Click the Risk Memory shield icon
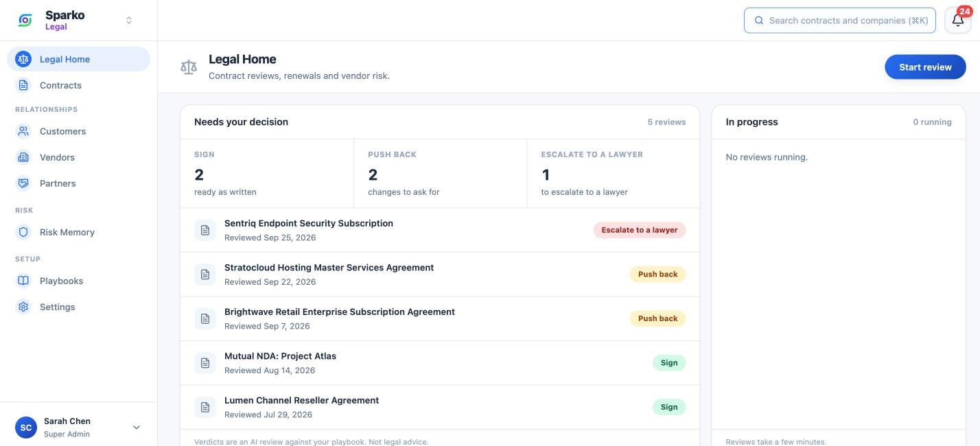Image resolution: width=980 pixels, height=446 pixels. tap(23, 232)
